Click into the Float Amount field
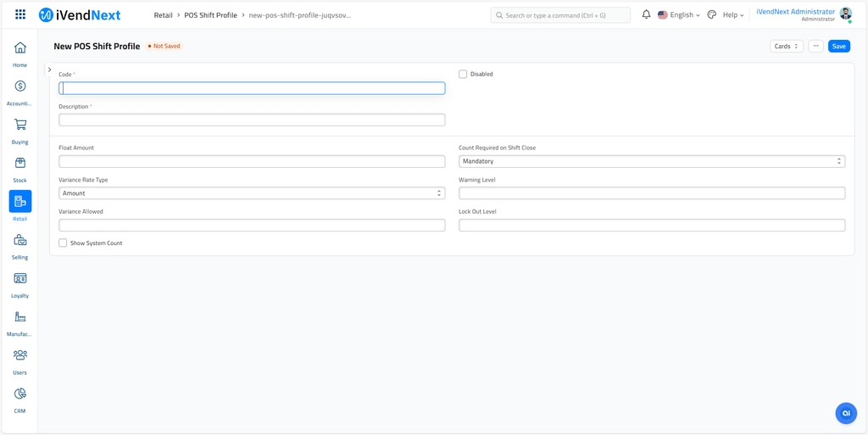Screen dimensions: 868x435 pos(251,161)
